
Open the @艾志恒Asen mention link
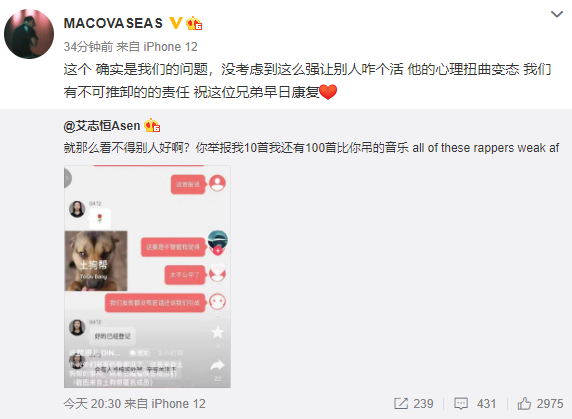(x=102, y=126)
